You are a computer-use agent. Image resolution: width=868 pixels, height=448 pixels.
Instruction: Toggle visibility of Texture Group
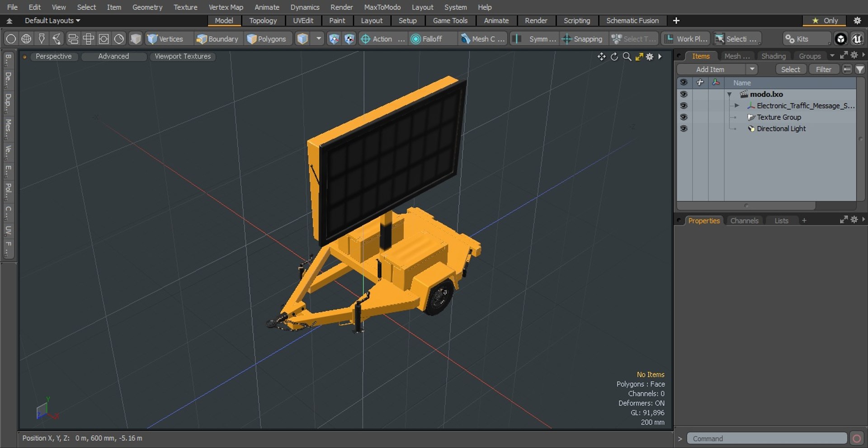(684, 117)
